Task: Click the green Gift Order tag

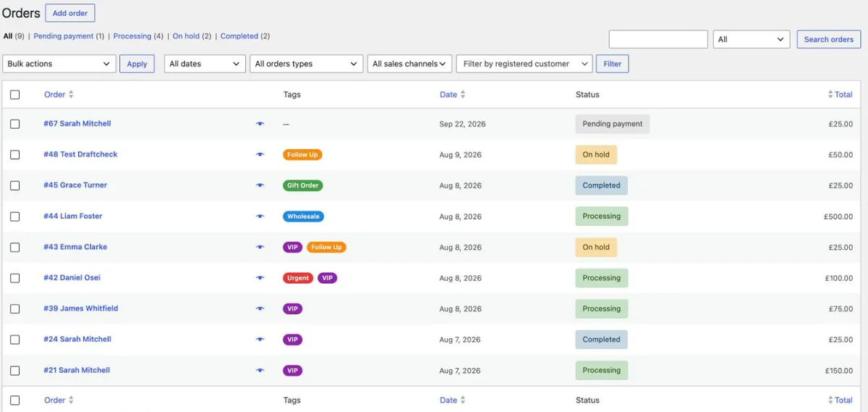Action: tap(302, 185)
